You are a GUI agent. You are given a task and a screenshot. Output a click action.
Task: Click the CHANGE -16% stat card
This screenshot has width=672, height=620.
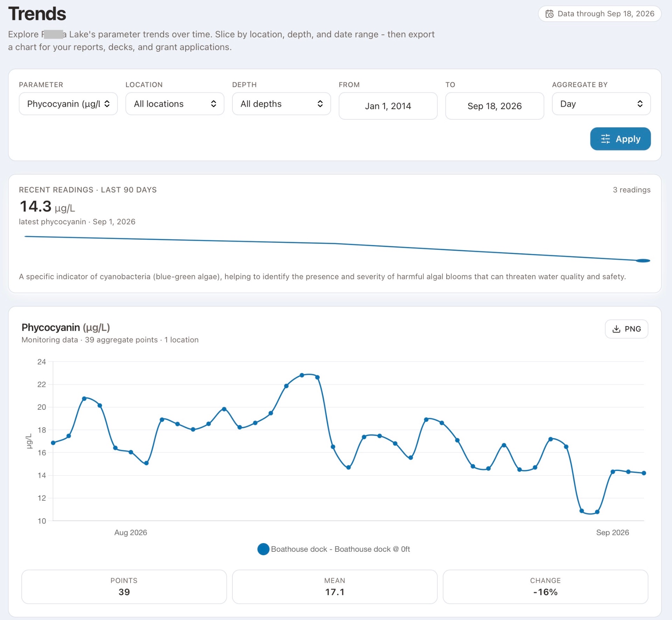pos(545,587)
